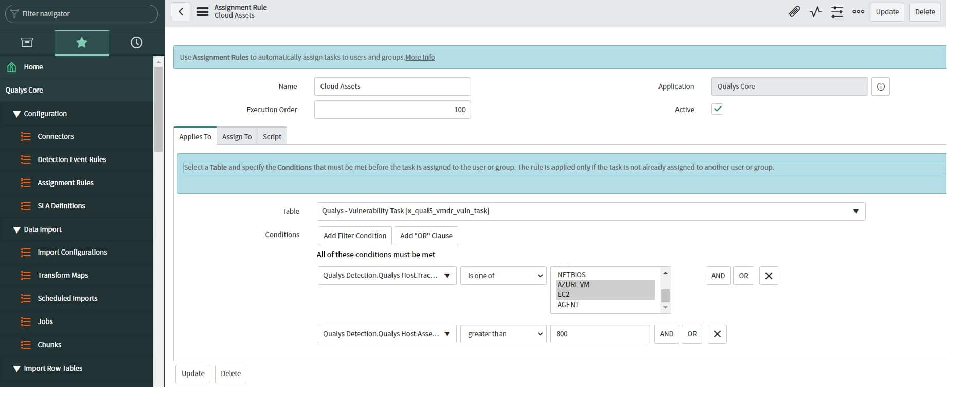Image resolution: width=980 pixels, height=393 pixels.
Task: Switch to the Script tab
Action: 272,136
